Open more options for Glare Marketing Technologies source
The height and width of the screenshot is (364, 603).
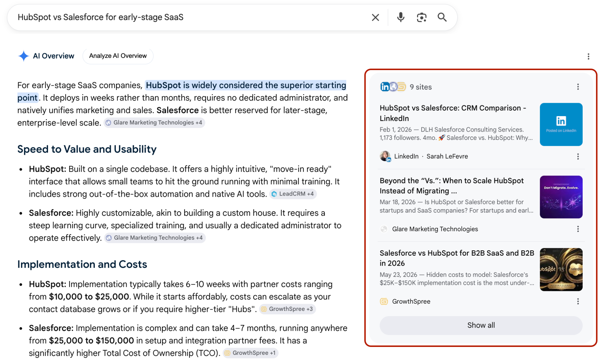pyautogui.click(x=578, y=229)
